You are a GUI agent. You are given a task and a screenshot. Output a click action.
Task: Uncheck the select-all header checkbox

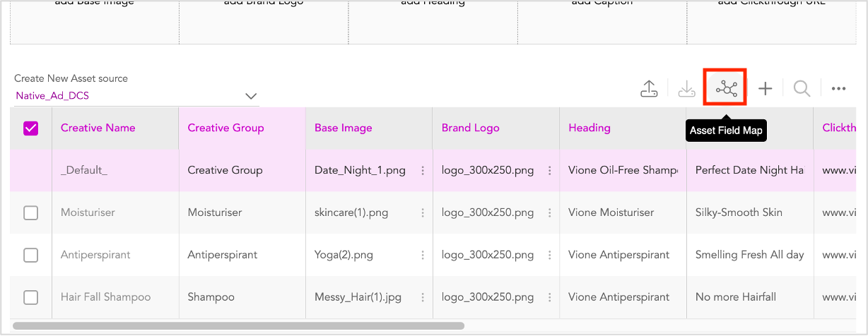31,128
